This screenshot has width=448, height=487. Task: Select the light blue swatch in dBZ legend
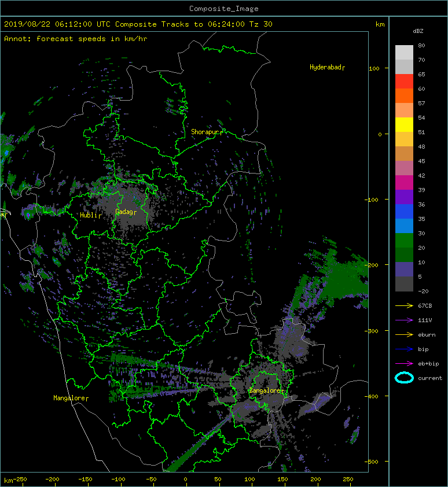[x=404, y=226]
